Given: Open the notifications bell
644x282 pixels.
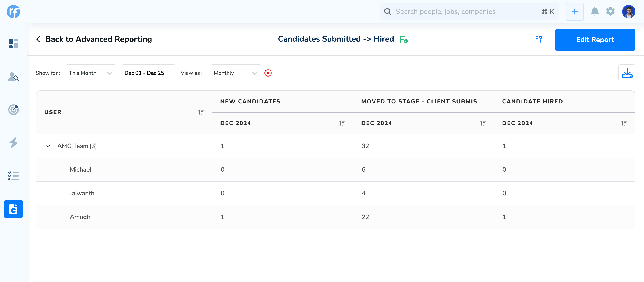Looking at the screenshot, I should (x=595, y=11).
